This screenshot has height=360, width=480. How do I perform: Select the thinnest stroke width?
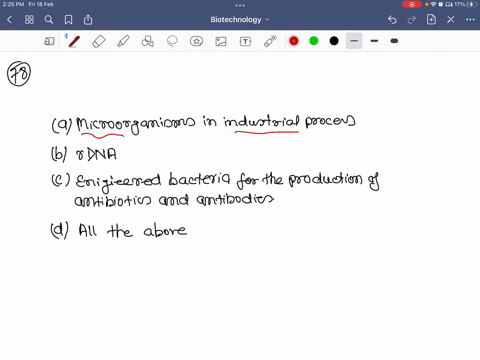pos(354,41)
